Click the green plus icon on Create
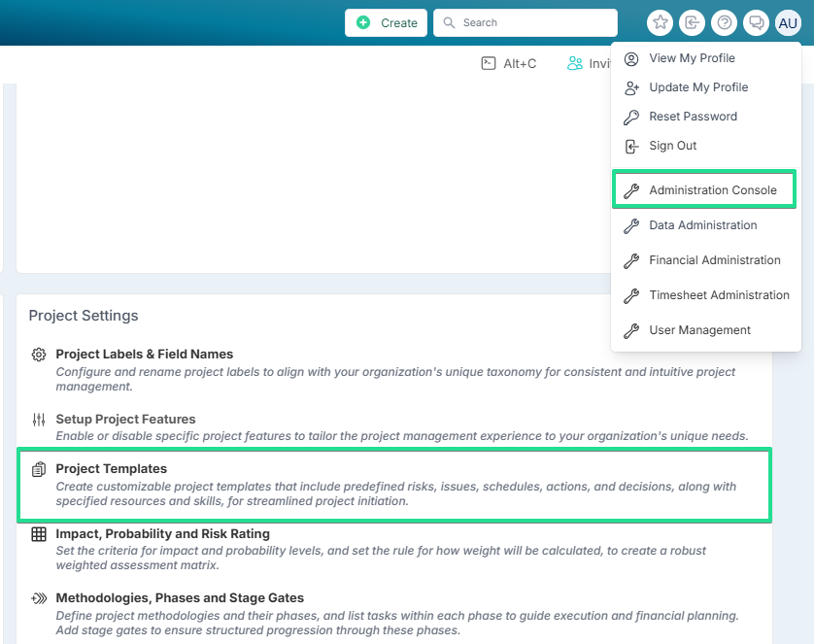814x644 pixels. click(363, 23)
